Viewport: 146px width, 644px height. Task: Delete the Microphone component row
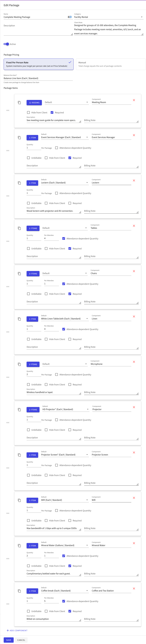(x=134, y=362)
